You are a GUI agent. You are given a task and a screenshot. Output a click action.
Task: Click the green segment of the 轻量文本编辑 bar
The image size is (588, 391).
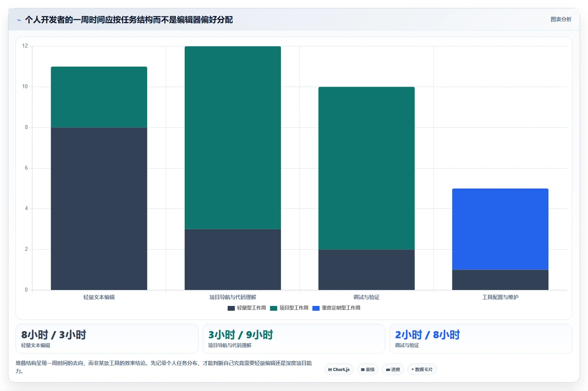click(x=99, y=97)
